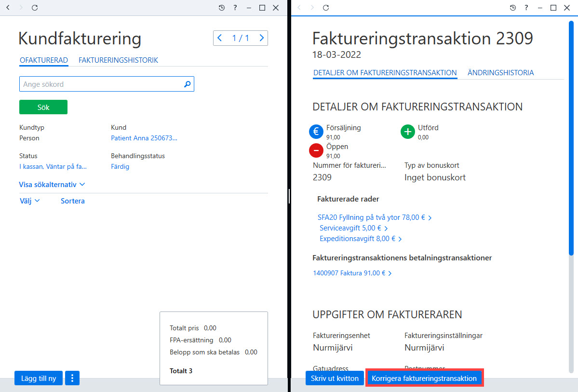Go to previous page in 1/1 pager
This screenshot has width=578, height=392.
220,38
